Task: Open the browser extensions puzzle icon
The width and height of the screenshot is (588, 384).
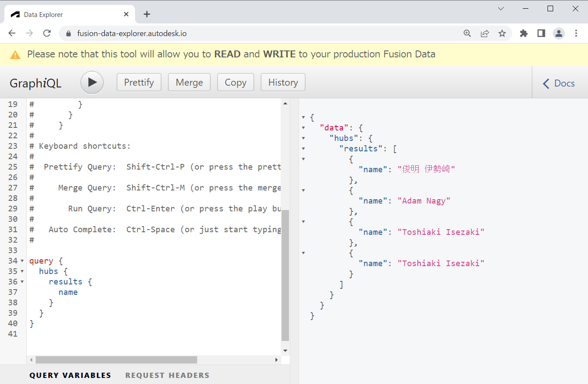Action: coord(524,33)
